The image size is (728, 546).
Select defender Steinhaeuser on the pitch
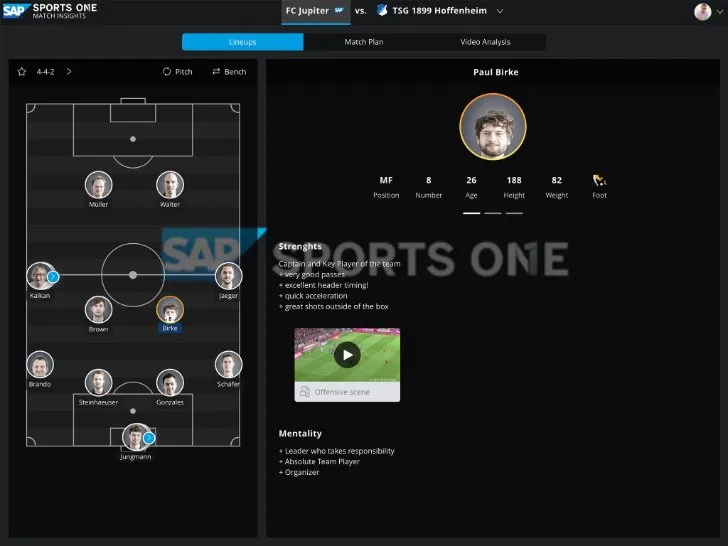point(98,383)
